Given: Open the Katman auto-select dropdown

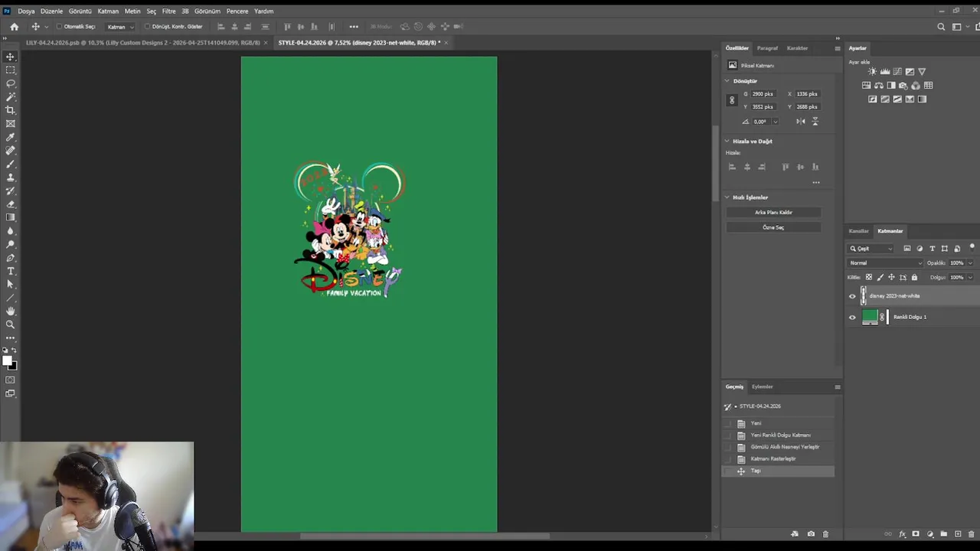Looking at the screenshot, I should point(119,27).
